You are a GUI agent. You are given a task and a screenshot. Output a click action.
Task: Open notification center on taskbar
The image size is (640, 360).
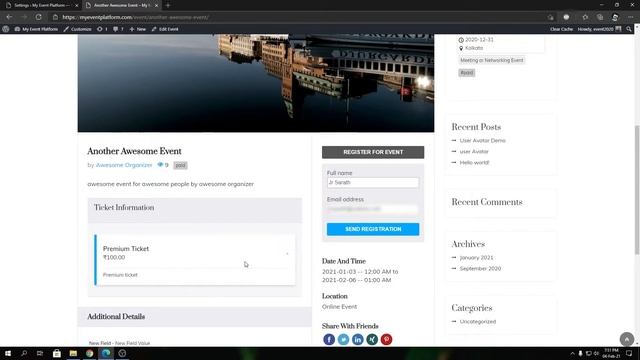629,353
